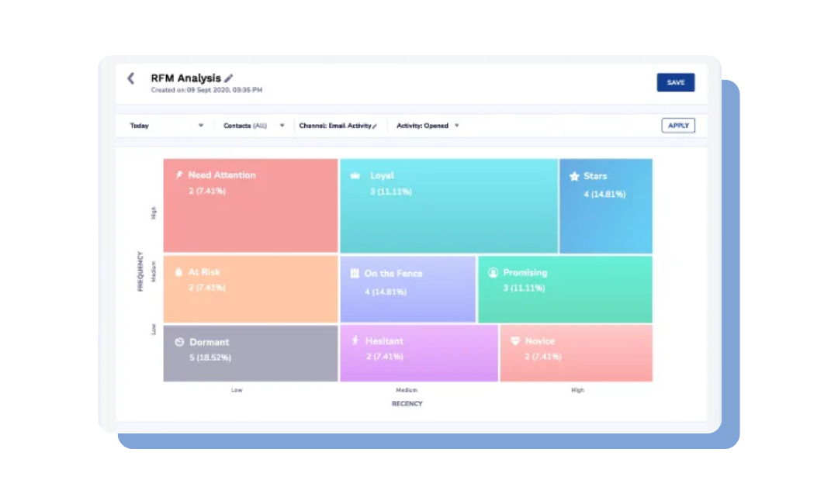
Task: Click the heart icon in Novice segment
Action: [514, 341]
